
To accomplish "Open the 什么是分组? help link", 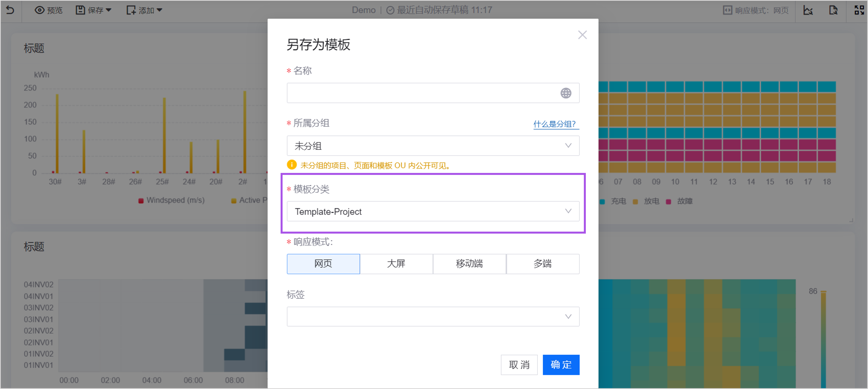I will pos(554,124).
